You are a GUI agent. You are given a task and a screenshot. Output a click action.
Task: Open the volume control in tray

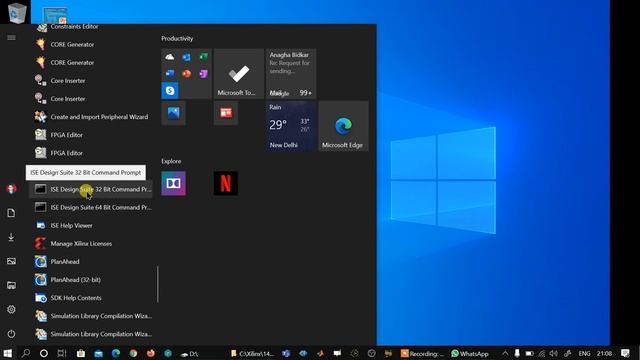tap(553, 353)
